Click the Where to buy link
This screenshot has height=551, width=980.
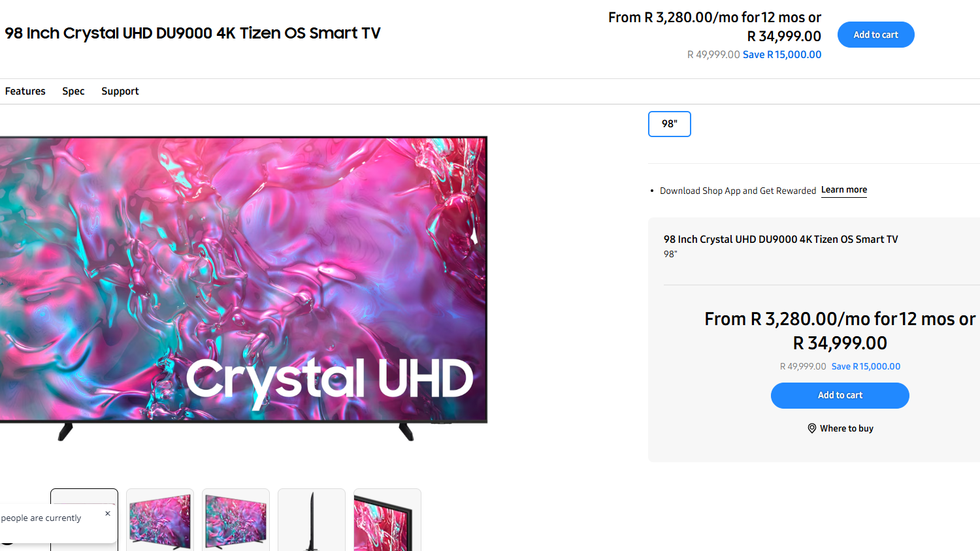tap(846, 428)
